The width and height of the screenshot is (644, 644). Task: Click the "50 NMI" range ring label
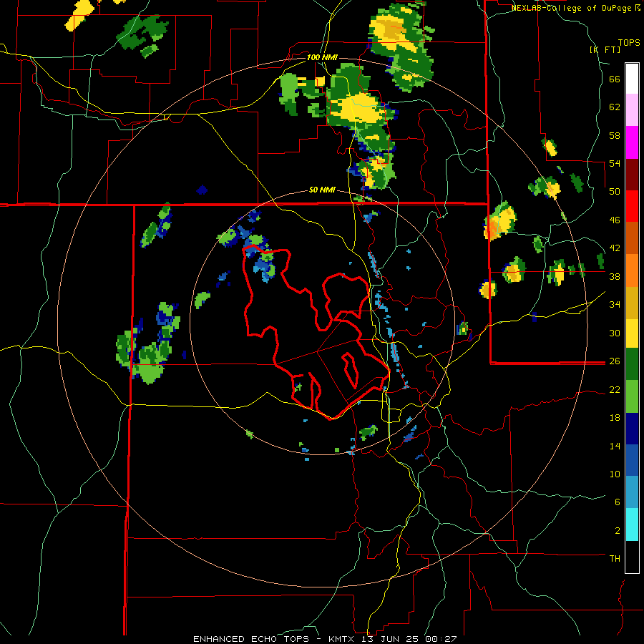[x=322, y=190]
